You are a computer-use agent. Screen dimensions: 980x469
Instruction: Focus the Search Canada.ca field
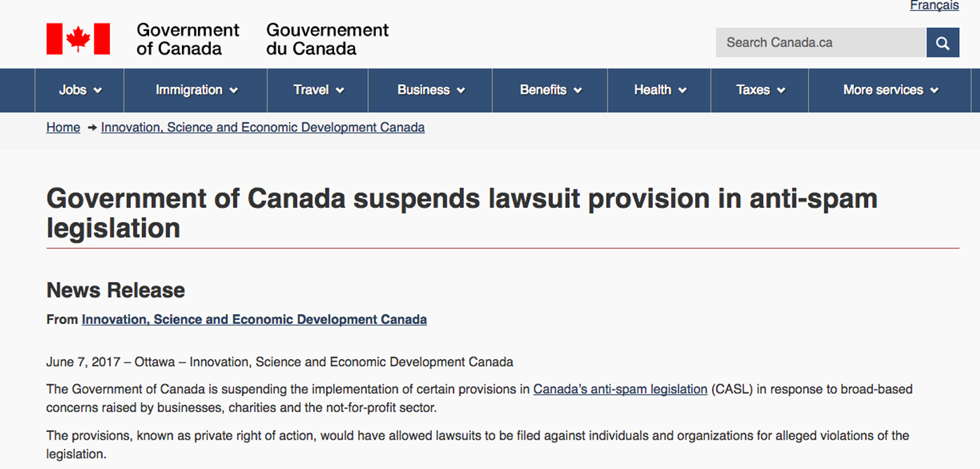821,43
